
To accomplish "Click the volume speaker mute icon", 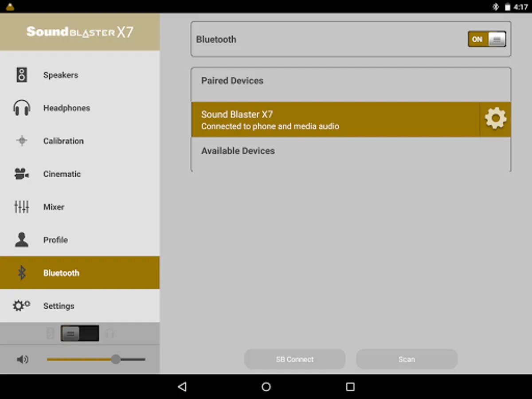I will 22,360.
